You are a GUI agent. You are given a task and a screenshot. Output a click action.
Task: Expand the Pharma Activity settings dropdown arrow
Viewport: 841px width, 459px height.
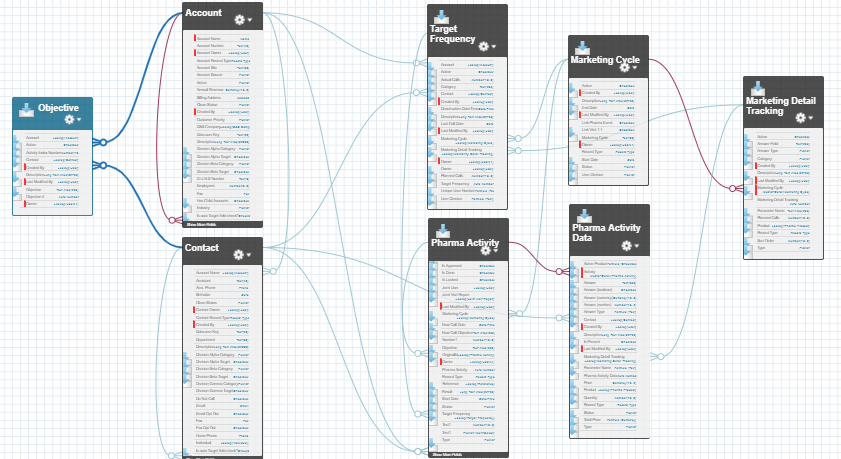coord(497,249)
